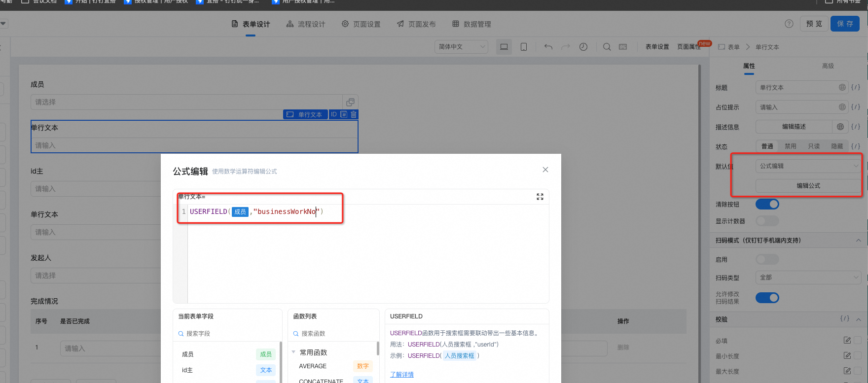Bind variable for 校验 section
The image size is (868, 383).
pyautogui.click(x=845, y=319)
